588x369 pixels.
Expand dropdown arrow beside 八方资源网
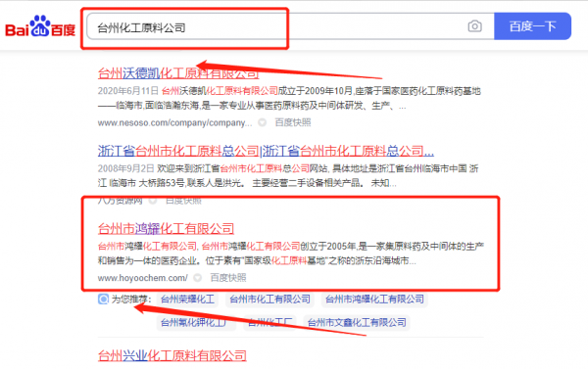(x=153, y=201)
